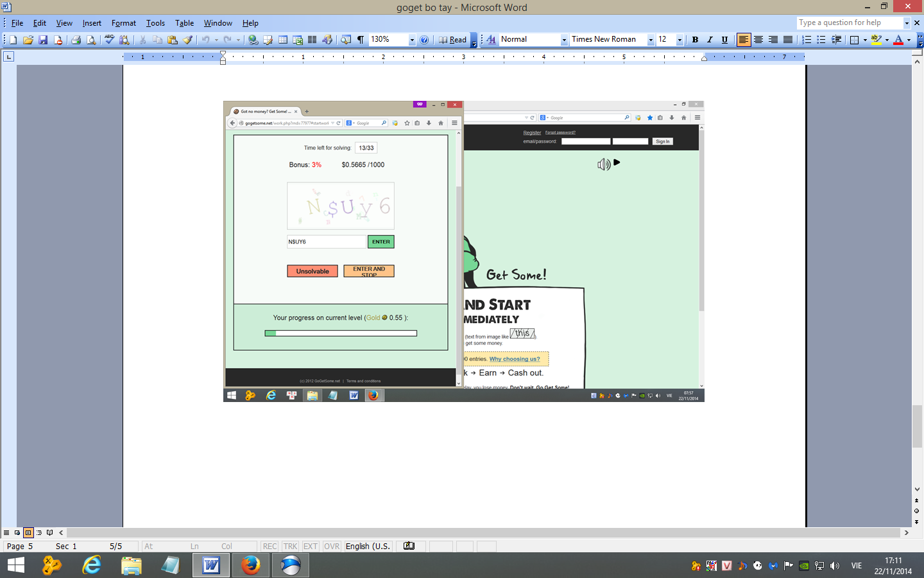Save the document with floppy icon
The width and height of the screenshot is (924, 578).
(x=43, y=40)
